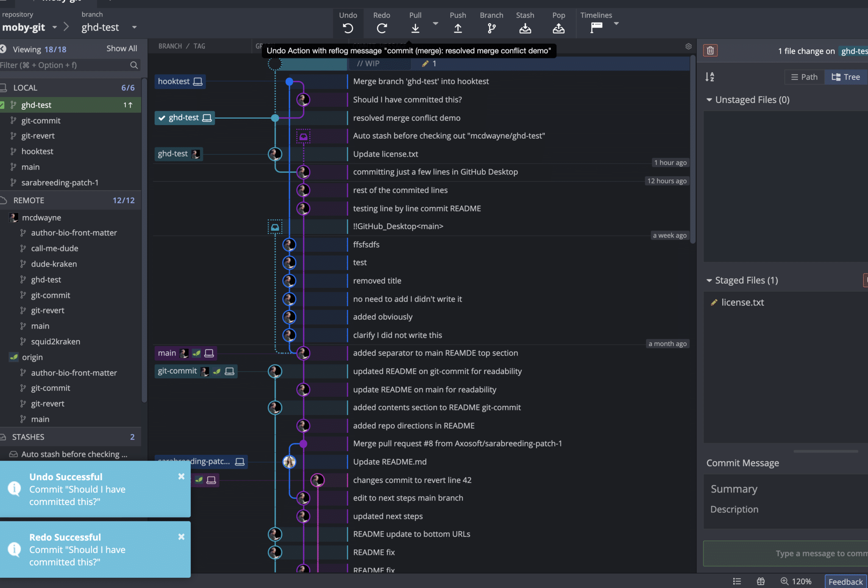Click the Redo icon
Screen dimensions: 868x588
pyautogui.click(x=382, y=28)
